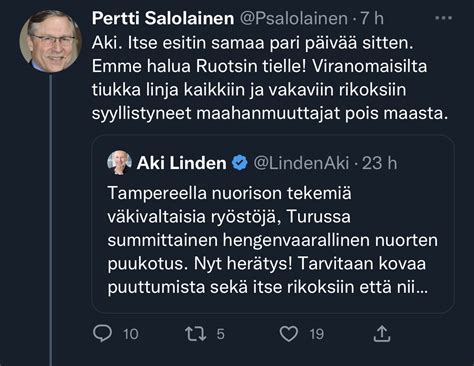
Task: Open Pertti Salolainen's profile picture
Action: pyautogui.click(x=51, y=41)
